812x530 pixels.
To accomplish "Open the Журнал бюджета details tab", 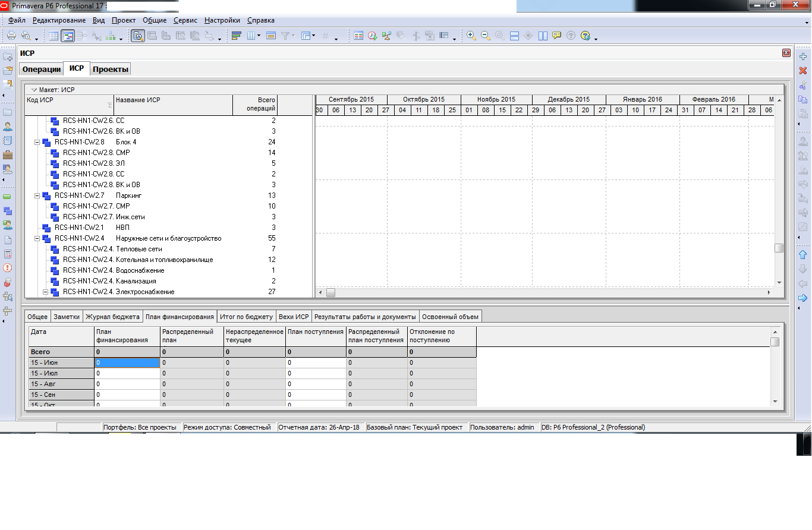I will click(x=112, y=317).
